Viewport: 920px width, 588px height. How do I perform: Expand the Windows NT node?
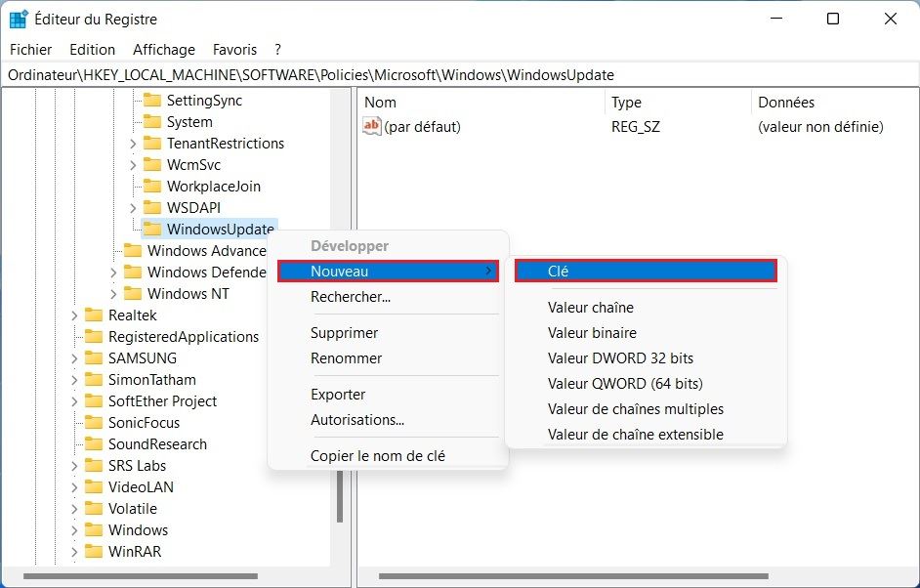point(113,294)
